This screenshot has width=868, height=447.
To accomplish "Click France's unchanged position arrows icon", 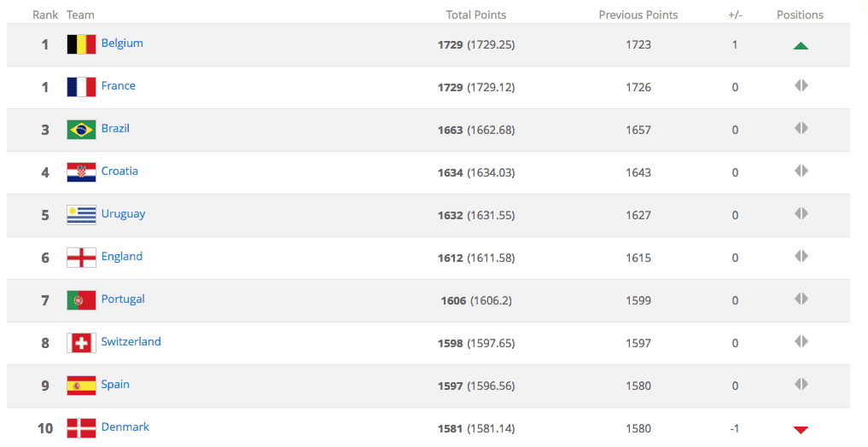I will coord(801,86).
